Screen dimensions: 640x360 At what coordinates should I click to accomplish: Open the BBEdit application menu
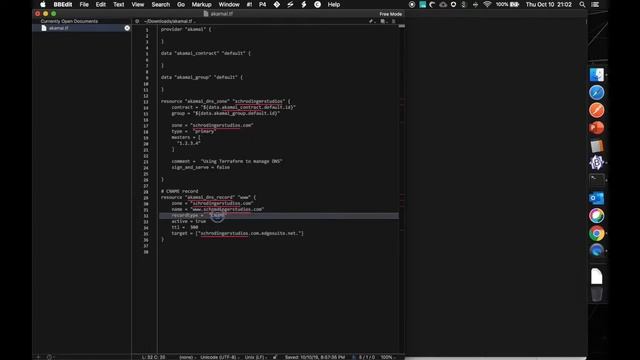pyautogui.click(x=62, y=4)
